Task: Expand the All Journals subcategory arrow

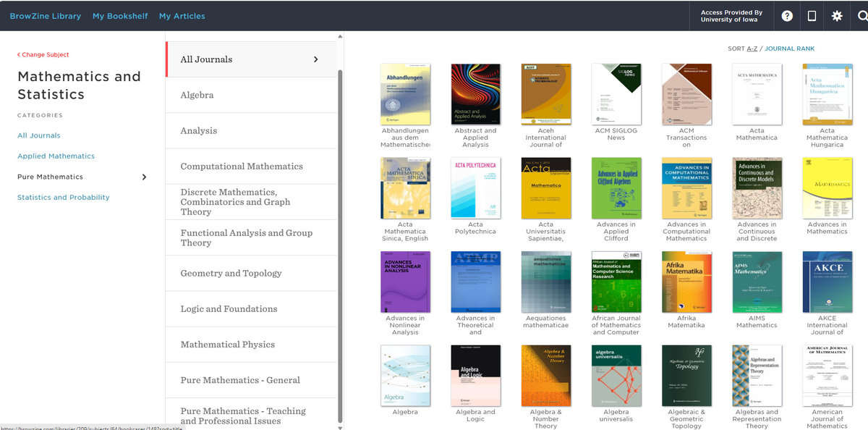Action: tap(315, 59)
